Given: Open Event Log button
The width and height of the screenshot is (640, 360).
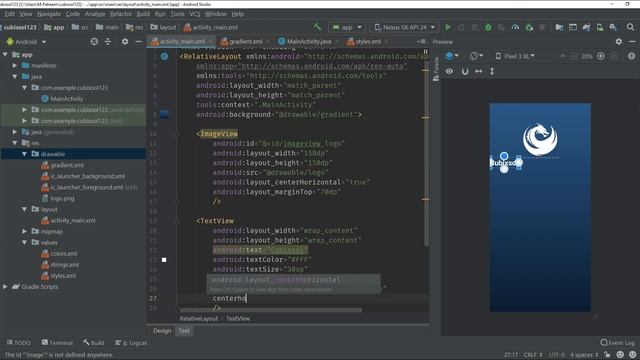Looking at the screenshot, I should click(618, 343).
